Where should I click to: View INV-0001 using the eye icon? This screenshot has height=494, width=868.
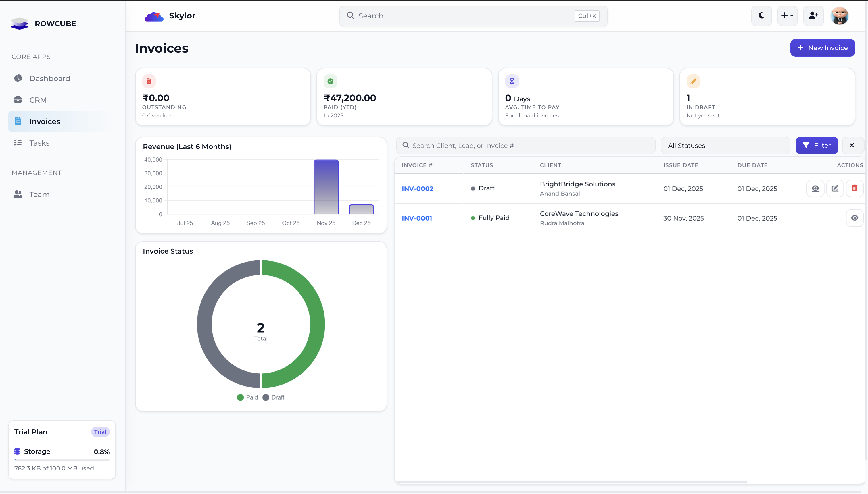click(x=855, y=218)
